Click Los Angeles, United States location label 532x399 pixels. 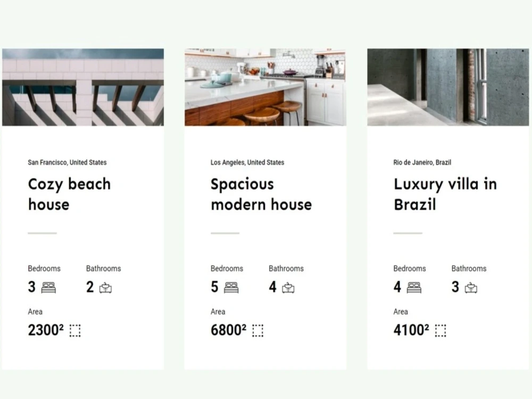pyautogui.click(x=248, y=162)
